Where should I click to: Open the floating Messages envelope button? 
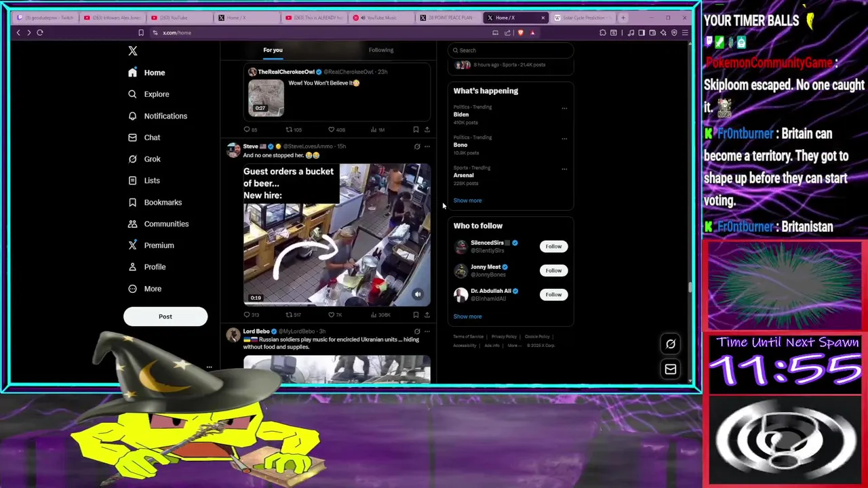tap(671, 369)
